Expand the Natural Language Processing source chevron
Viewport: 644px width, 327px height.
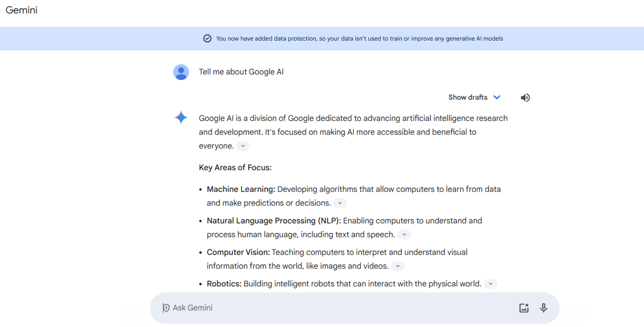(x=404, y=234)
